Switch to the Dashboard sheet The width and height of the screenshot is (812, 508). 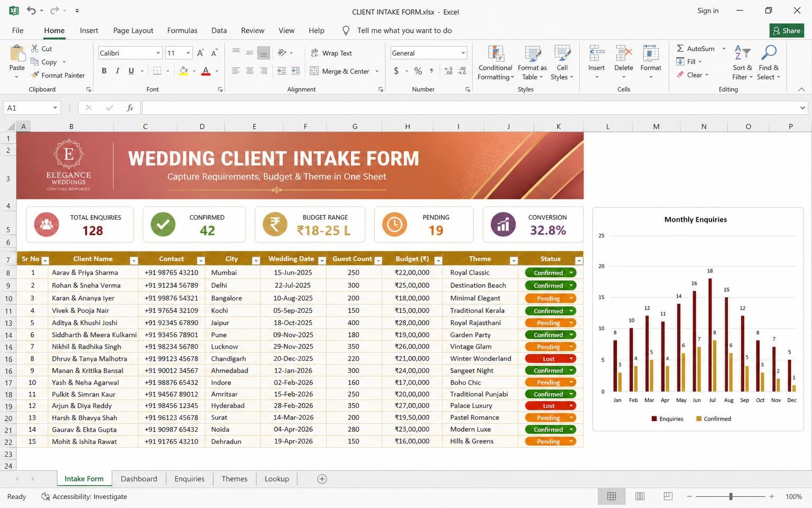(139, 479)
